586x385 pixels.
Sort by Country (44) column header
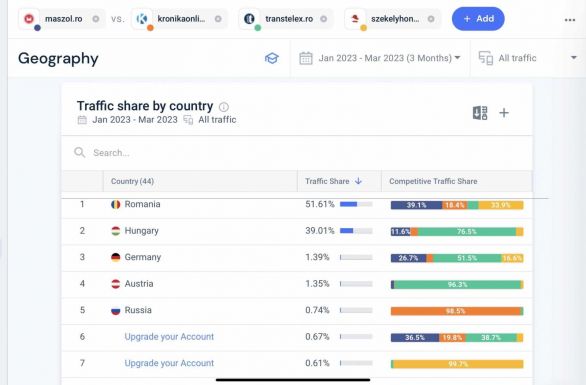132,181
